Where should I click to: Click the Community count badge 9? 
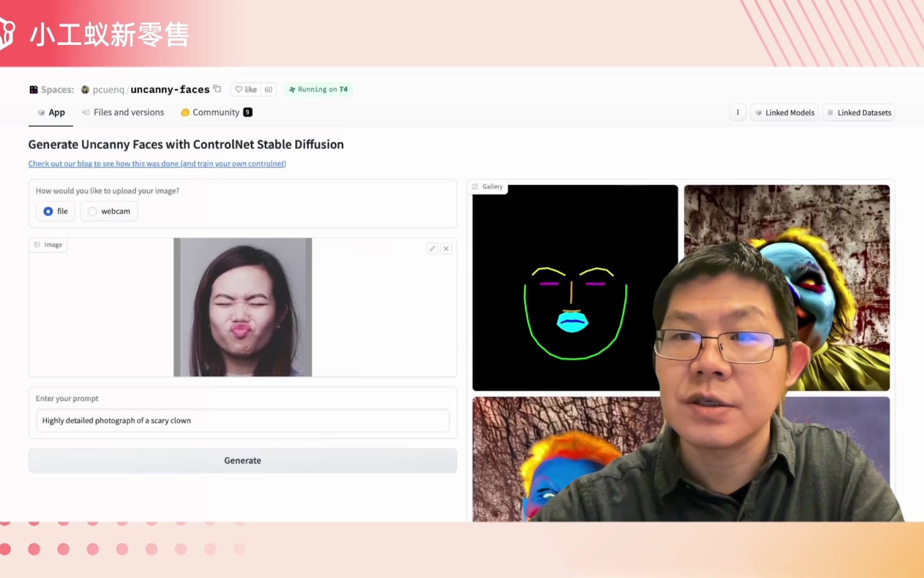(x=248, y=112)
